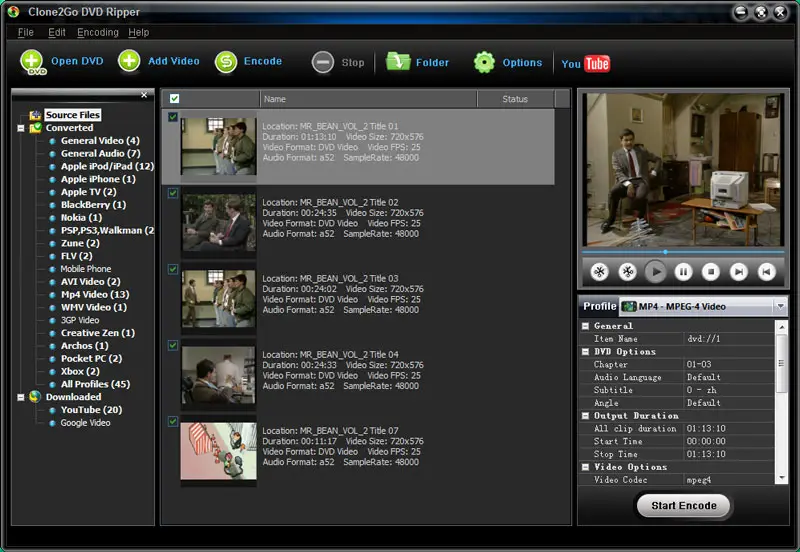Viewport: 800px width, 552px height.
Task: Click the Start Encode button
Action: 684,506
